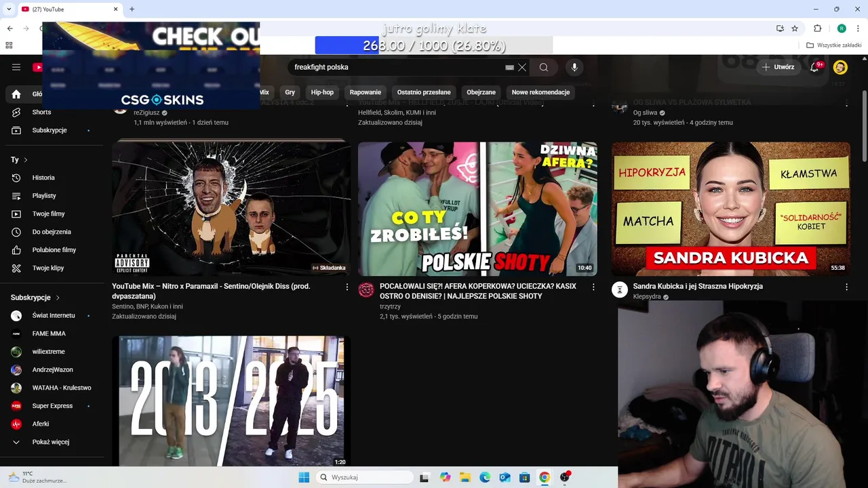Open the Super Express channel
Screen dimensions: 868x488
[x=52, y=406]
